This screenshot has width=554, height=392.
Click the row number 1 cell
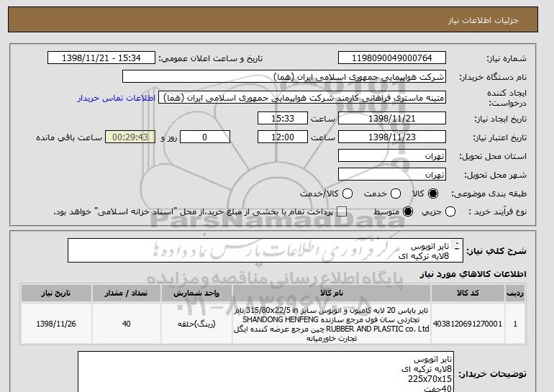click(x=515, y=324)
